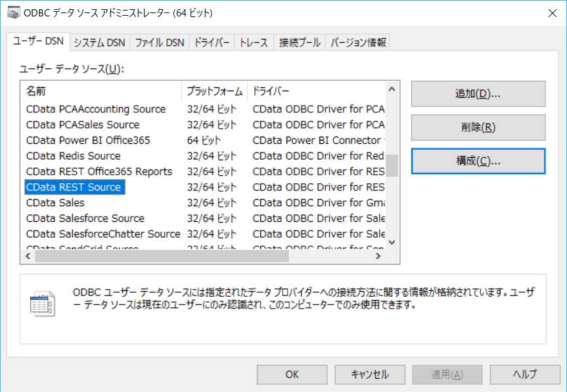Select the CData Sales entry

tap(55, 203)
